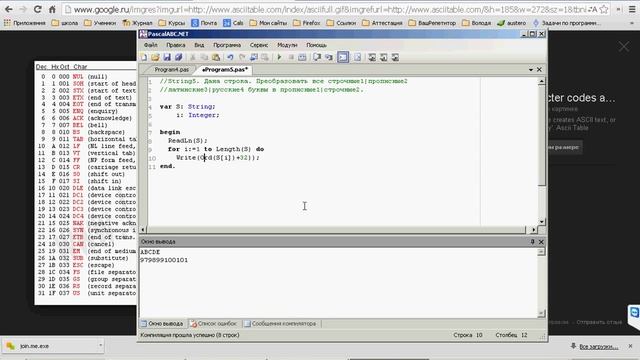Open Сообщения компилятора tab
Image resolution: width=640 pixels, height=360 pixels.
tap(281, 323)
